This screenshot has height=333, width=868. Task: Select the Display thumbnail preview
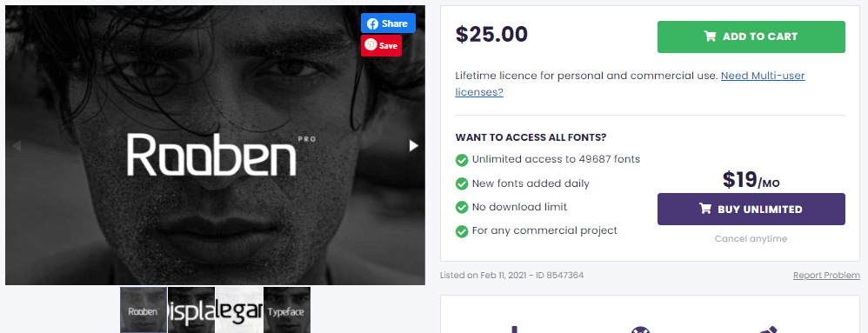(x=191, y=310)
